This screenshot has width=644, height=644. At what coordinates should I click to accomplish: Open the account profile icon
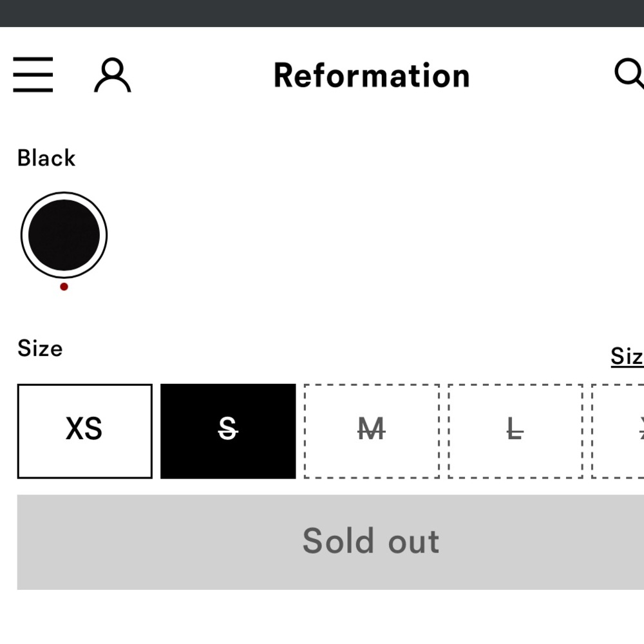pyautogui.click(x=113, y=75)
